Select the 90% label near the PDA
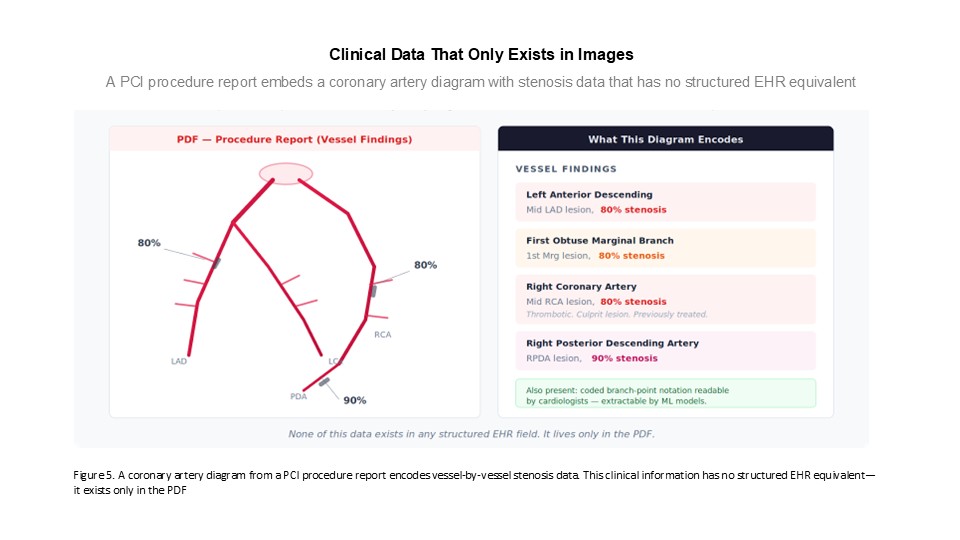Viewport: 960px width, 540px height. 354,400
